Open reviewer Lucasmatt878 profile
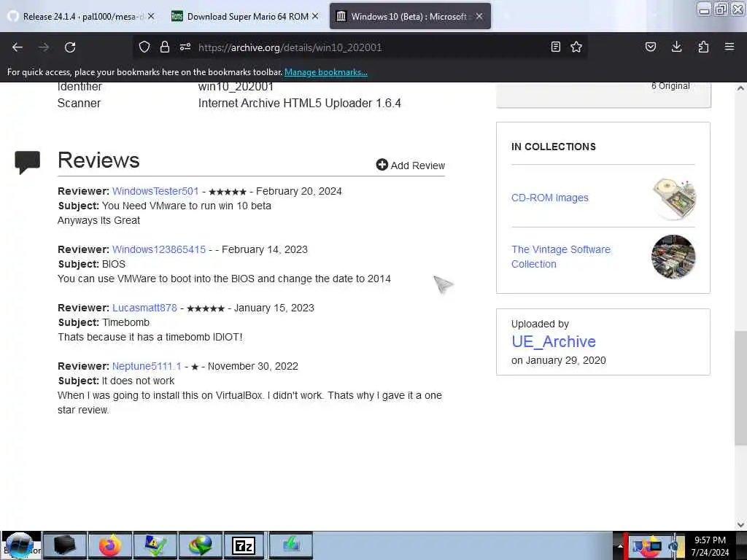The width and height of the screenshot is (747, 560). (x=144, y=308)
